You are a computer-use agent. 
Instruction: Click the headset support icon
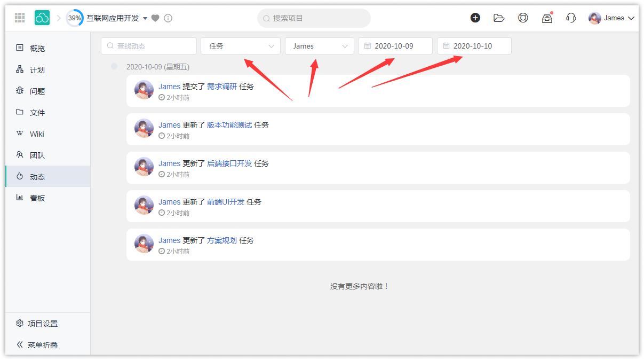point(571,18)
